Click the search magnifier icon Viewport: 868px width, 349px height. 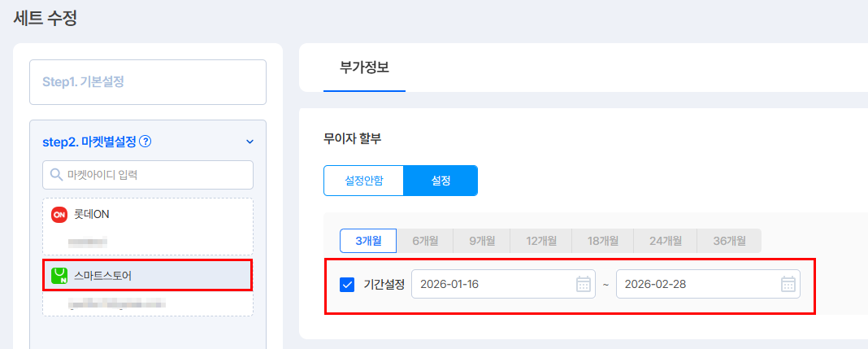[x=56, y=174]
